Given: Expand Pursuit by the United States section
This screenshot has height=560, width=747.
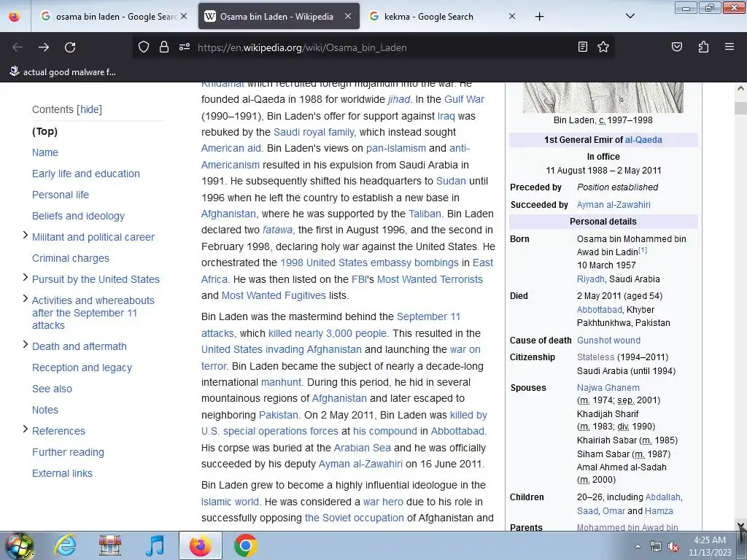Looking at the screenshot, I should coord(26,278).
